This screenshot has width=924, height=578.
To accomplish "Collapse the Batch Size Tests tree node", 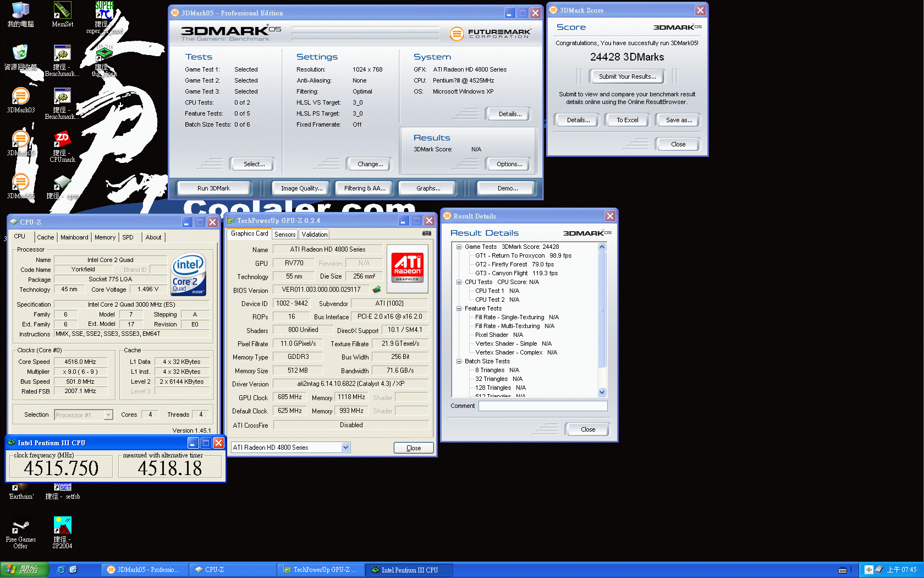I will [x=459, y=361].
